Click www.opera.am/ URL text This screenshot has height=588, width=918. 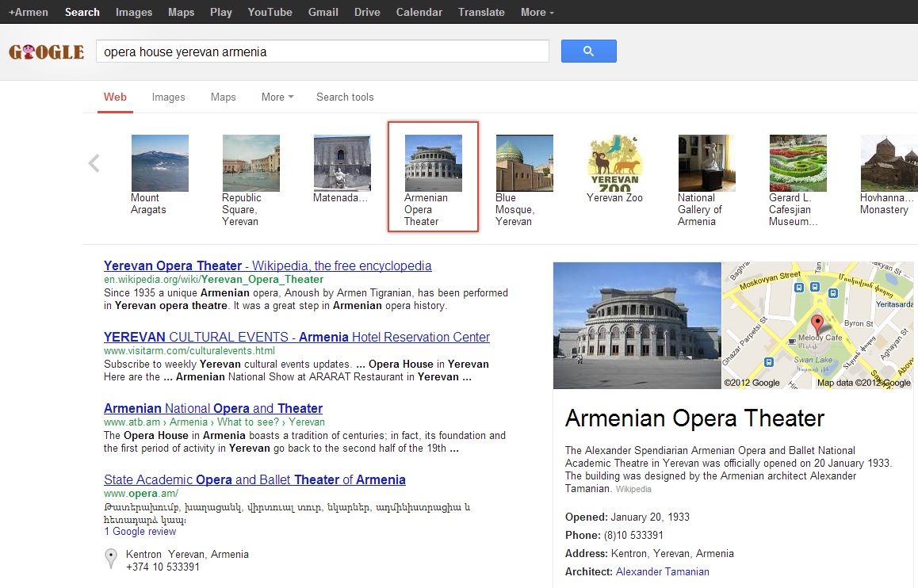(x=141, y=494)
